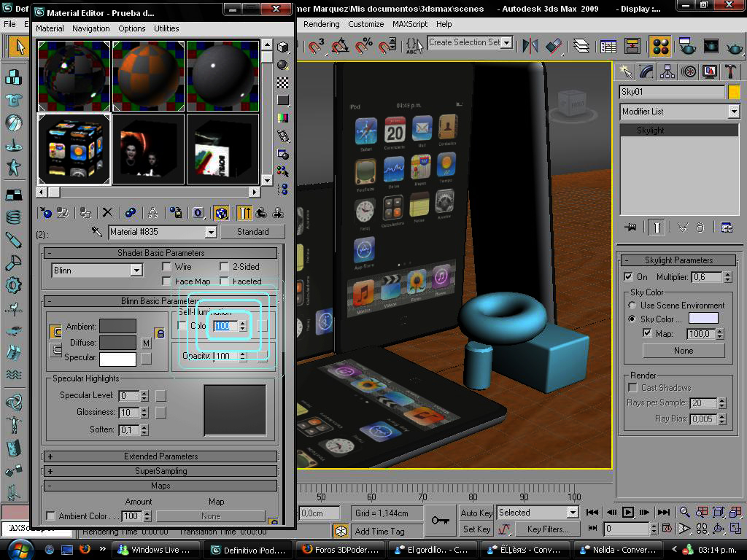Click the Zoom magnifier viewport control
The width and height of the screenshot is (747, 560).
tap(684, 513)
